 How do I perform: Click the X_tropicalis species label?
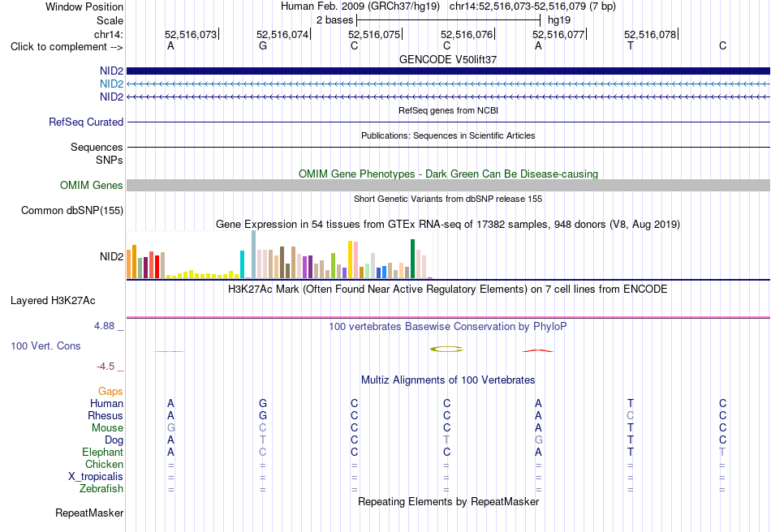pyautogui.click(x=96, y=477)
